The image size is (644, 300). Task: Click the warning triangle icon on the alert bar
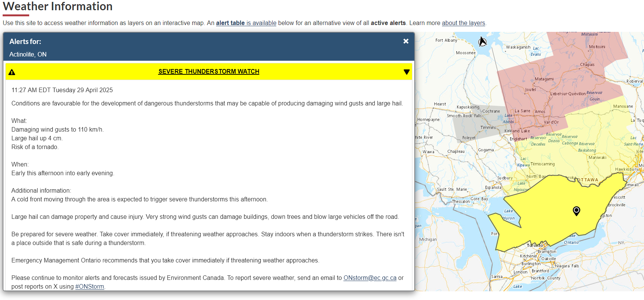12,72
